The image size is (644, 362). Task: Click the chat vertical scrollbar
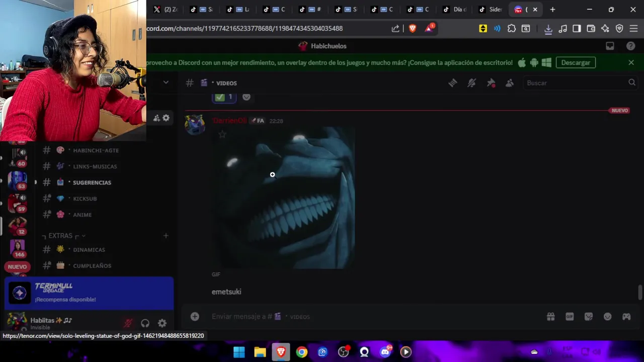[640, 293]
